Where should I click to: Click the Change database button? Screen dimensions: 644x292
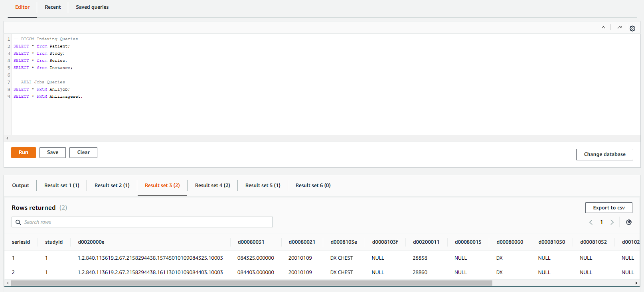(x=604, y=154)
